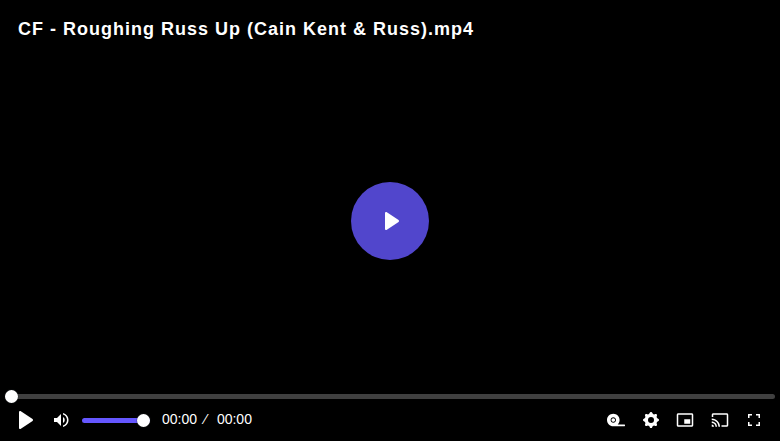Click the total duration readout after the slash
The image size is (780, 441).
[234, 420]
